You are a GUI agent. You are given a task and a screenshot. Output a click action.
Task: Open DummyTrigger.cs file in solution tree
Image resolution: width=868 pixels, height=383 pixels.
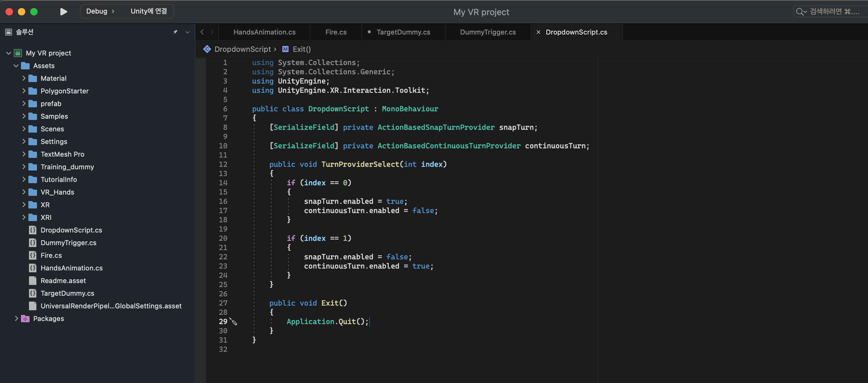click(x=68, y=243)
